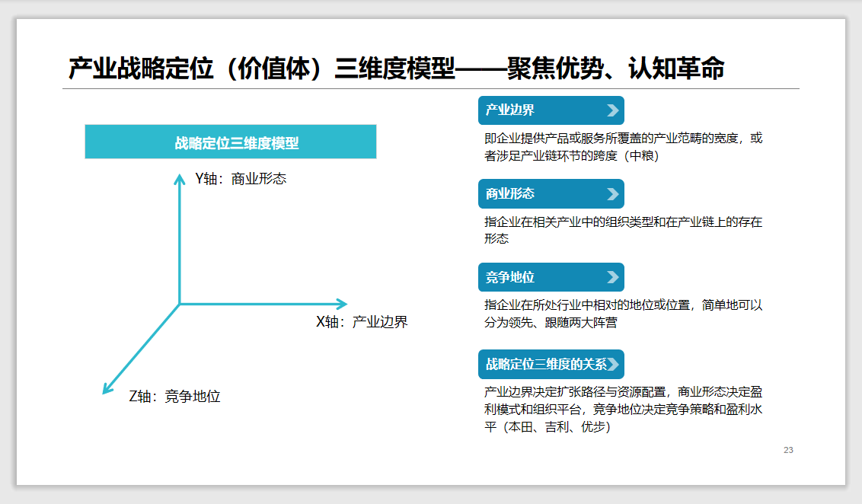Select the 商业形态 blue label box

[x=551, y=194]
